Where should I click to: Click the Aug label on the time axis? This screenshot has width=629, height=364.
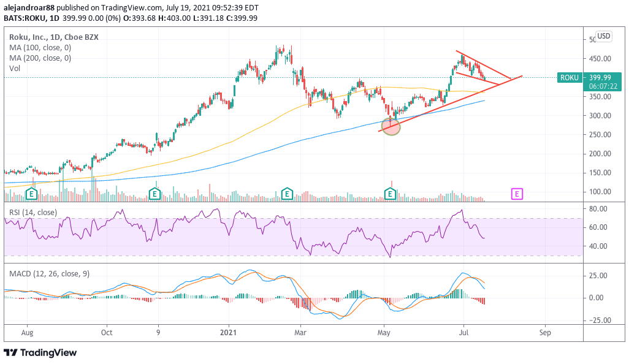tap(27, 333)
